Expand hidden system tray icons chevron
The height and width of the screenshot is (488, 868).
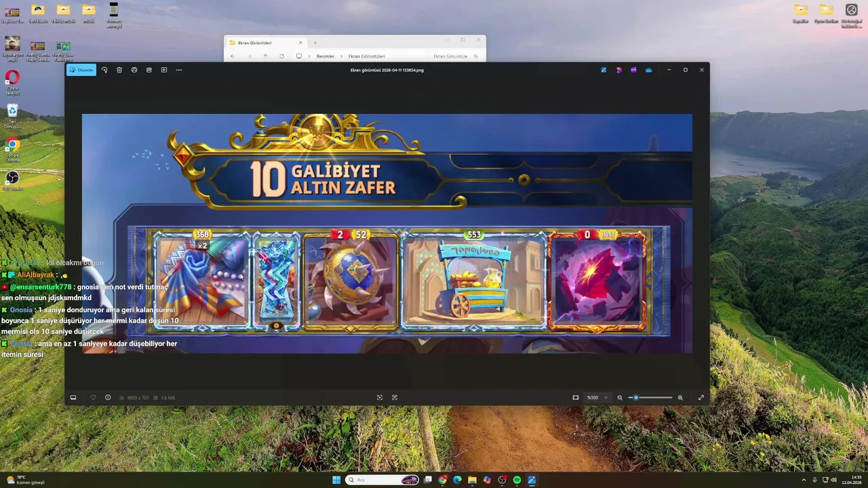tap(804, 480)
